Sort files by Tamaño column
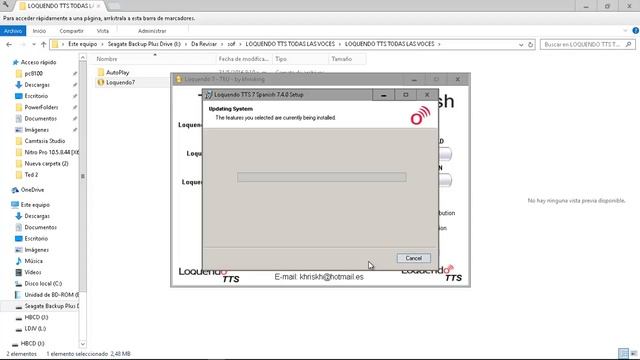The image size is (640, 360). [342, 59]
